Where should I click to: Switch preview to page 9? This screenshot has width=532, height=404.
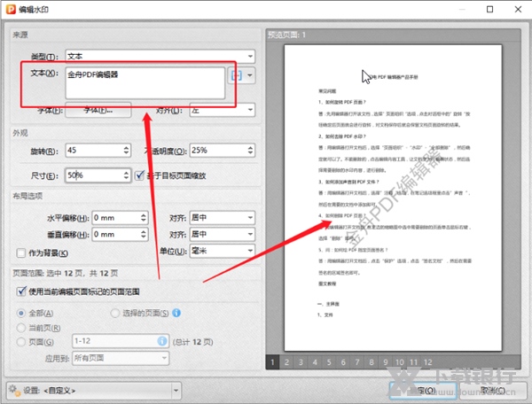tap(386, 362)
